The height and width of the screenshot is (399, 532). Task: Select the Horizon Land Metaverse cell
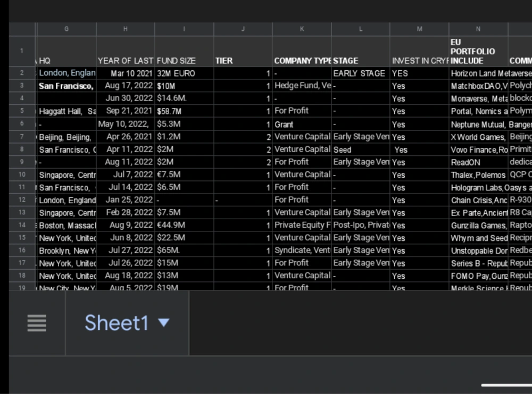(x=491, y=73)
